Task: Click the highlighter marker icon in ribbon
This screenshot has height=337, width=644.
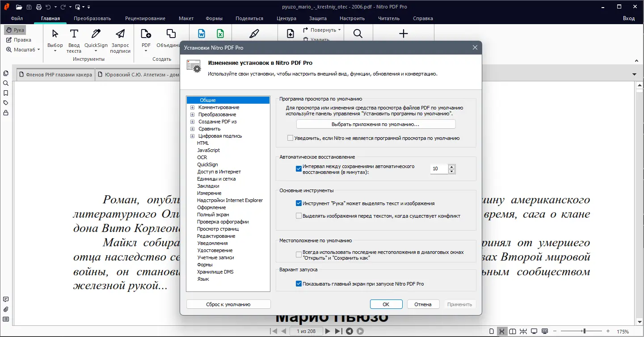Action: pos(254,34)
